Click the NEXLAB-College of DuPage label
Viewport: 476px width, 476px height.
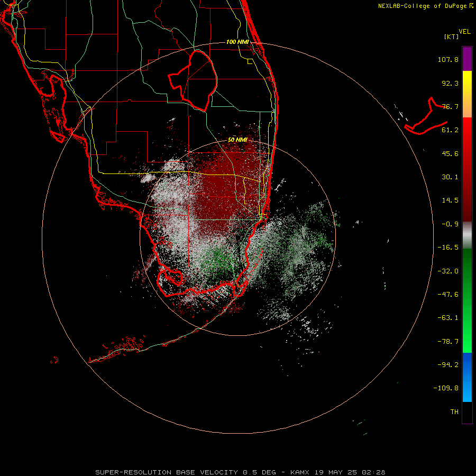pyautogui.click(x=425, y=6)
